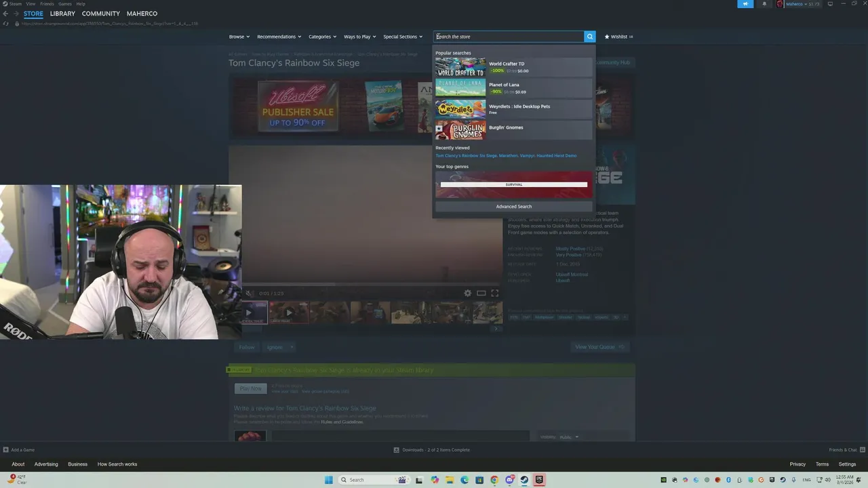Expand the Ways to Play dropdown
The image size is (868, 488).
359,37
